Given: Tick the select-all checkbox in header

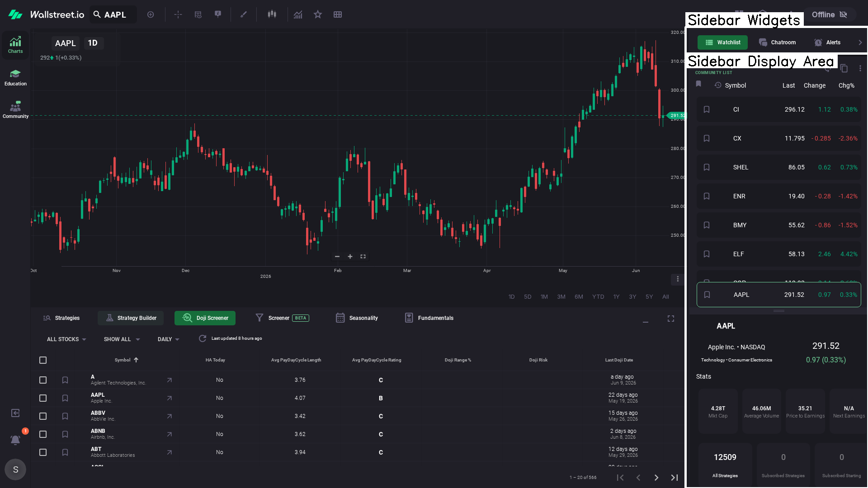Looking at the screenshot, I should tap(43, 360).
